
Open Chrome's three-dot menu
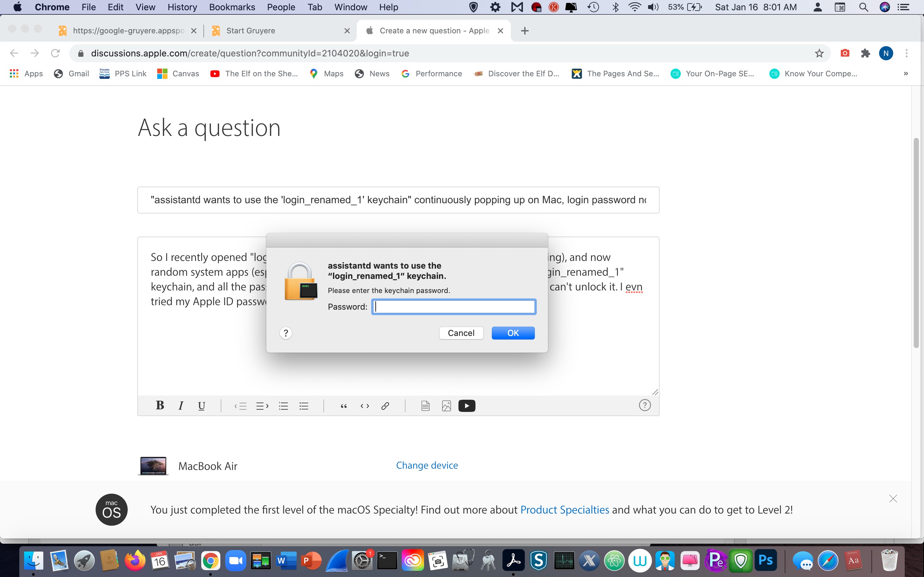(906, 54)
